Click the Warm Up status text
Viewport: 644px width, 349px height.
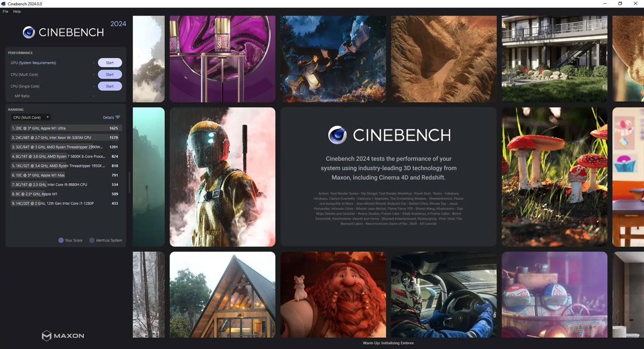(x=388, y=343)
